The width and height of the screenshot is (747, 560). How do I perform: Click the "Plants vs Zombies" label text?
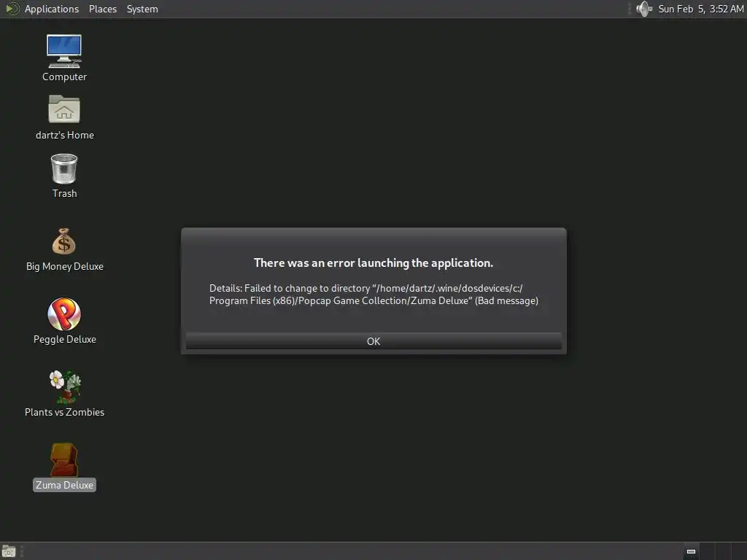65,412
